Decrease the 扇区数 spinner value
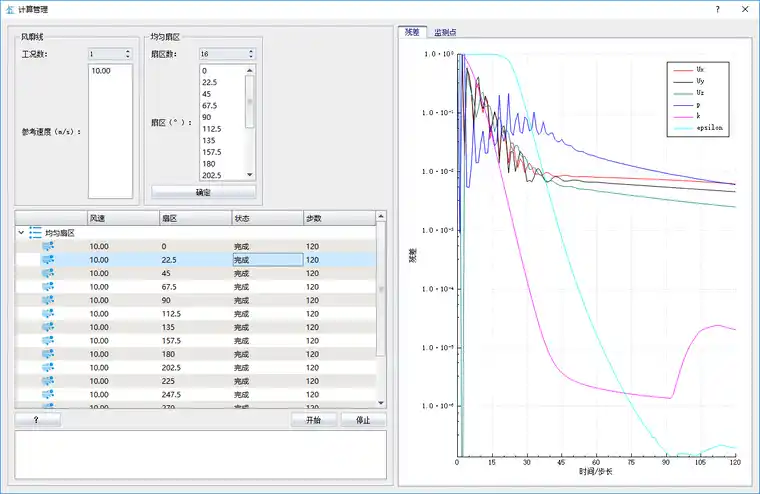The width and height of the screenshot is (760, 494). [x=251, y=56]
